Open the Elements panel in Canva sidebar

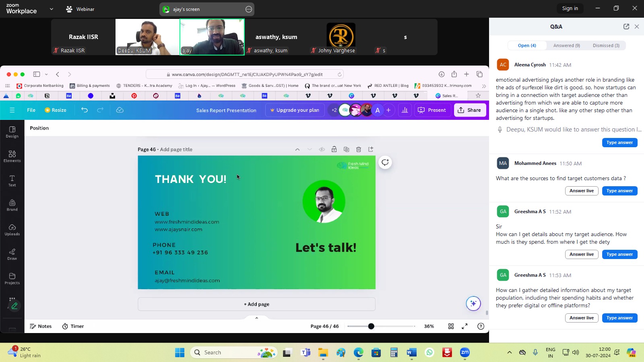[12, 156]
